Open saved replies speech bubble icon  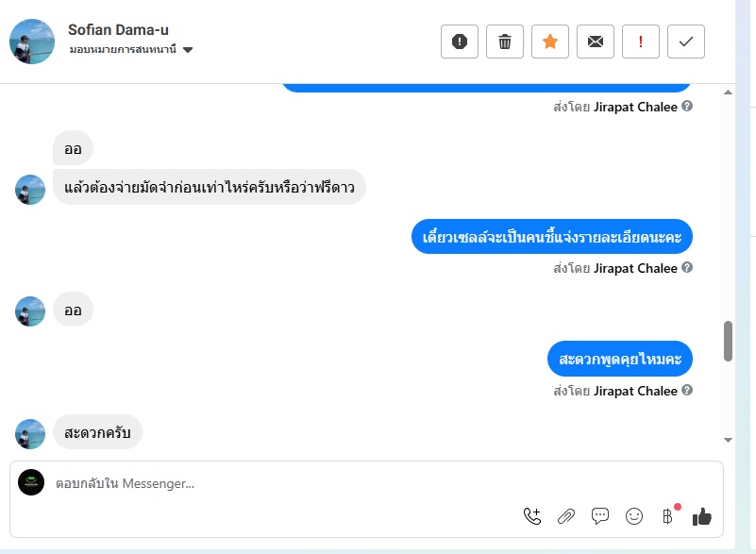[599, 516]
